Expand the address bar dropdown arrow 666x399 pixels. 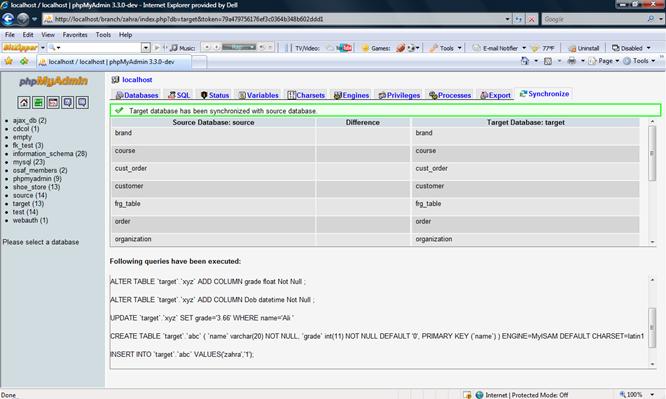coord(507,19)
